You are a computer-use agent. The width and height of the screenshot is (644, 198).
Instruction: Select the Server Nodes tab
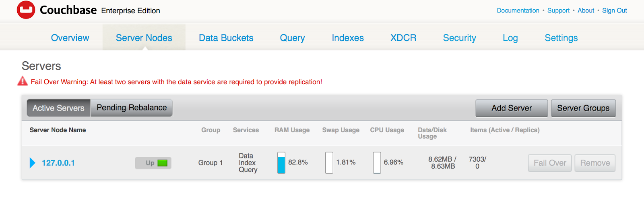pyautogui.click(x=144, y=38)
